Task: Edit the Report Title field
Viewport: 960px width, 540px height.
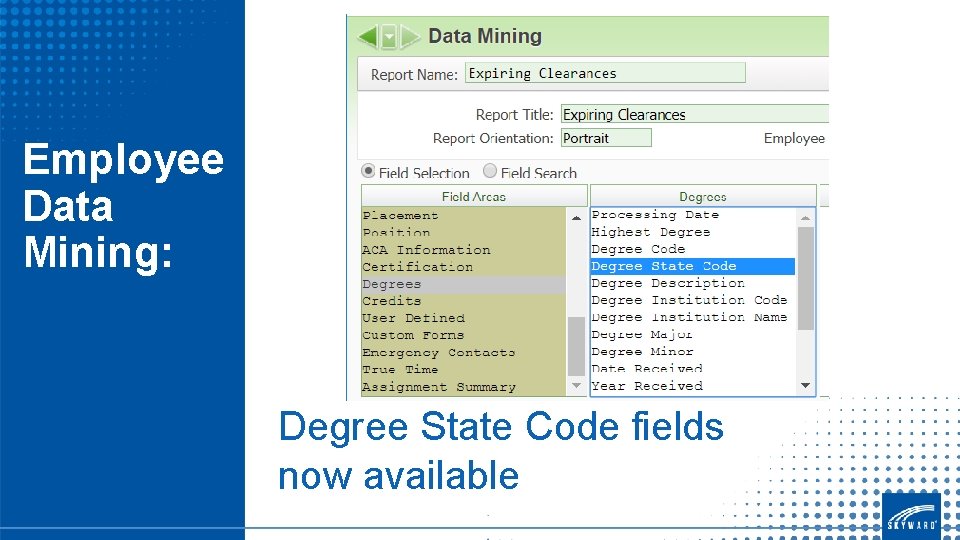Action: coord(694,114)
